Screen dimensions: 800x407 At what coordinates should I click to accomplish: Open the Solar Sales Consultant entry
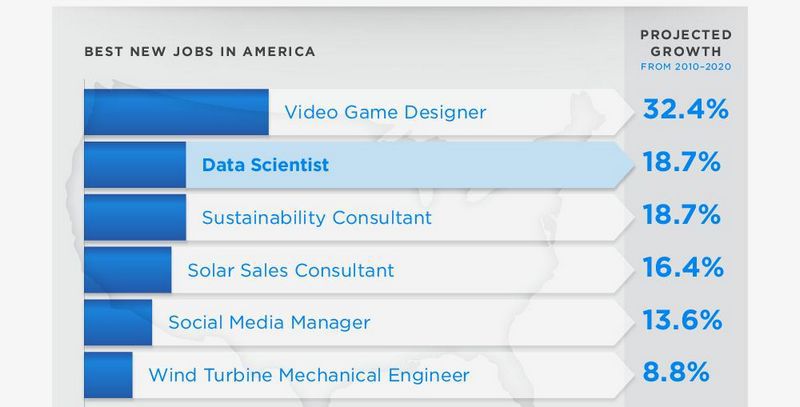[290, 270]
